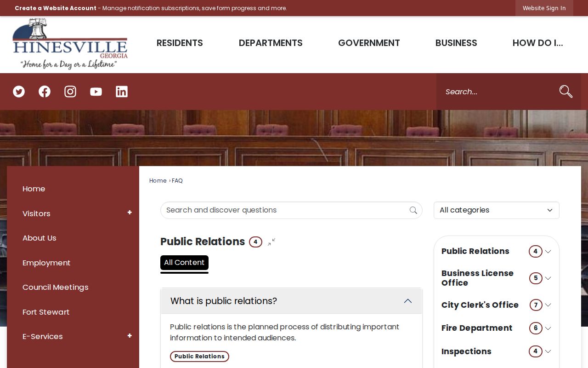Click the FAQ search magnifier icon

coord(413,210)
